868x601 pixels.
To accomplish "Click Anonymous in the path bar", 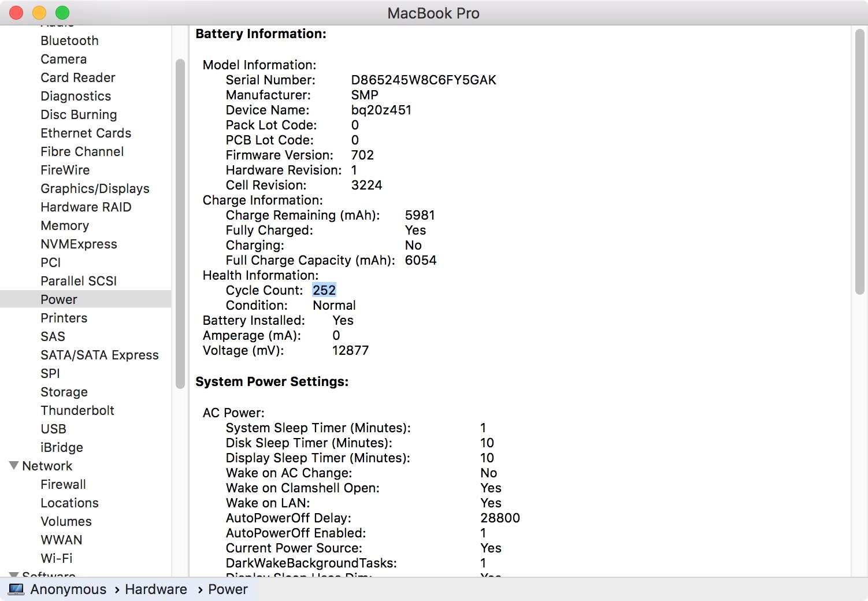I will [68, 589].
